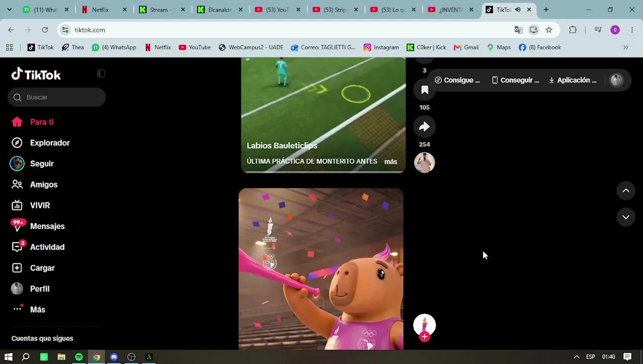Save video with bookmark icon
This screenshot has width=643, height=364.
tap(425, 90)
